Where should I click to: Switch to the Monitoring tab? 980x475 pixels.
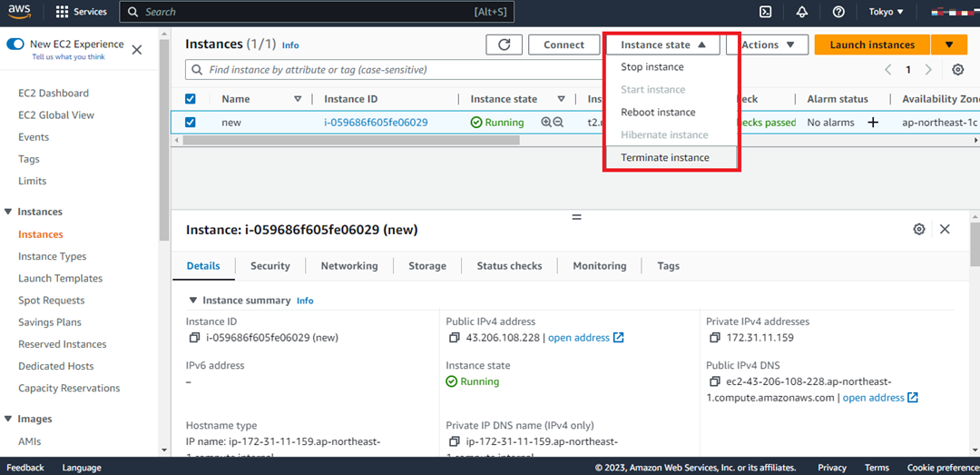click(x=600, y=266)
